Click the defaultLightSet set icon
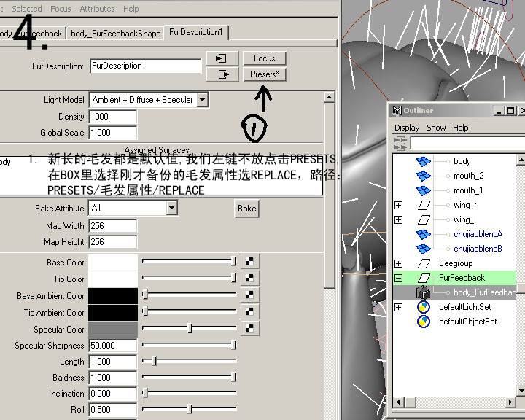 click(424, 307)
